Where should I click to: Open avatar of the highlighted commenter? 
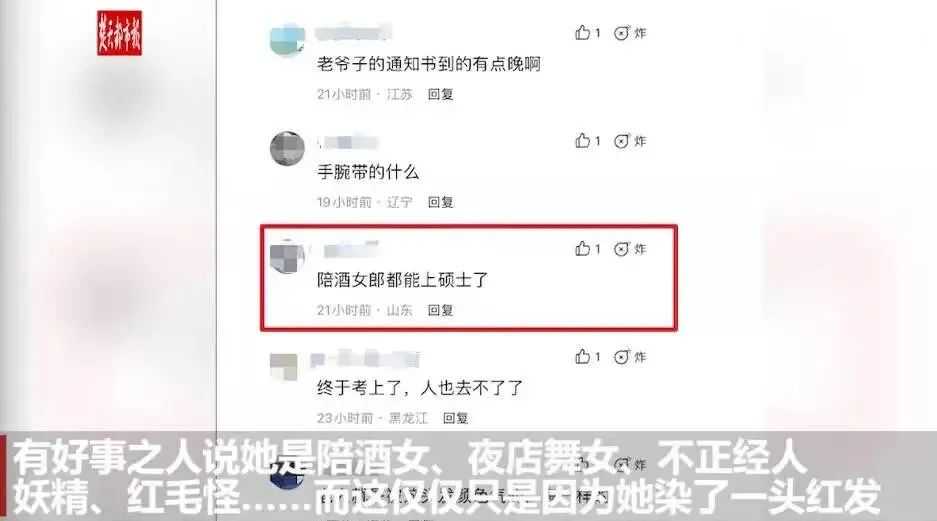coord(287,256)
